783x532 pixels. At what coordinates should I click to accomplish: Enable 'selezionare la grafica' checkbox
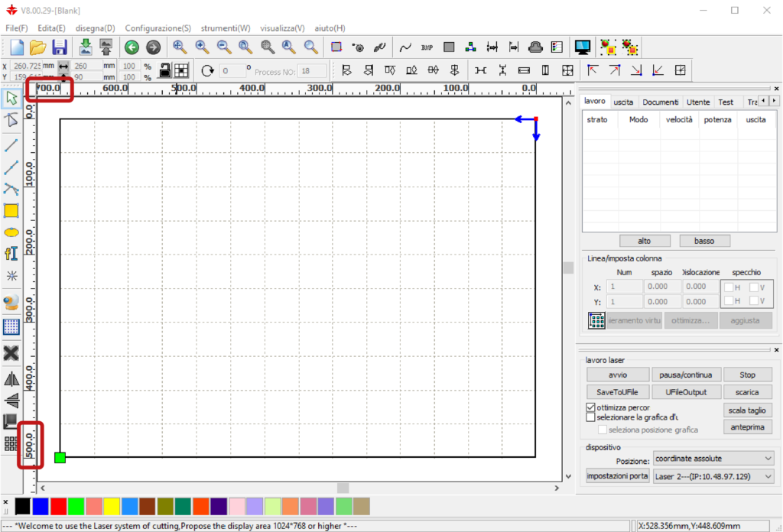pos(591,417)
